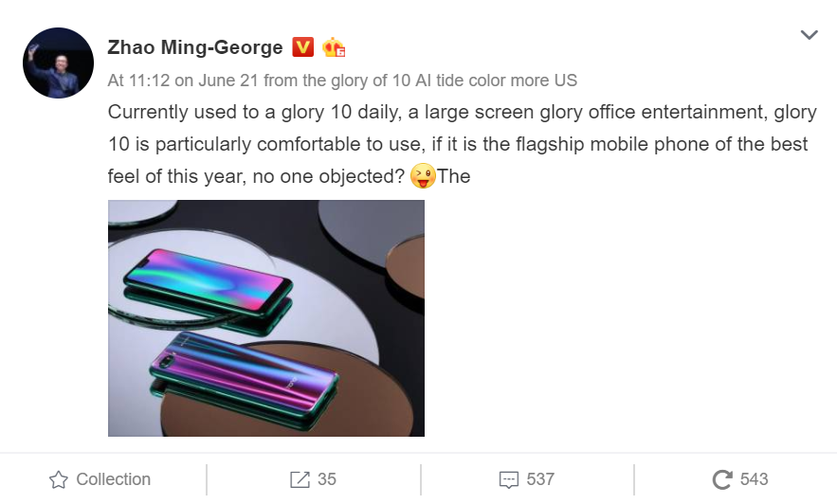Click the membership crown badge icon
Image resolution: width=837 pixels, height=504 pixels.
click(334, 47)
